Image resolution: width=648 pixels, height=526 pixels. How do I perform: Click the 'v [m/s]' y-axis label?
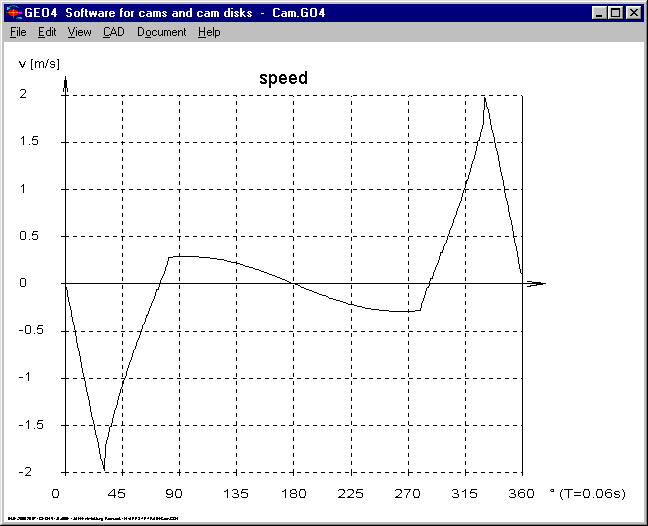coord(38,63)
